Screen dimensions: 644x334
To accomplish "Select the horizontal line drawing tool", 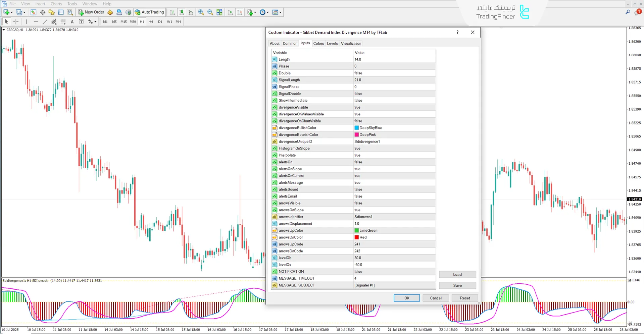I will (36, 21).
